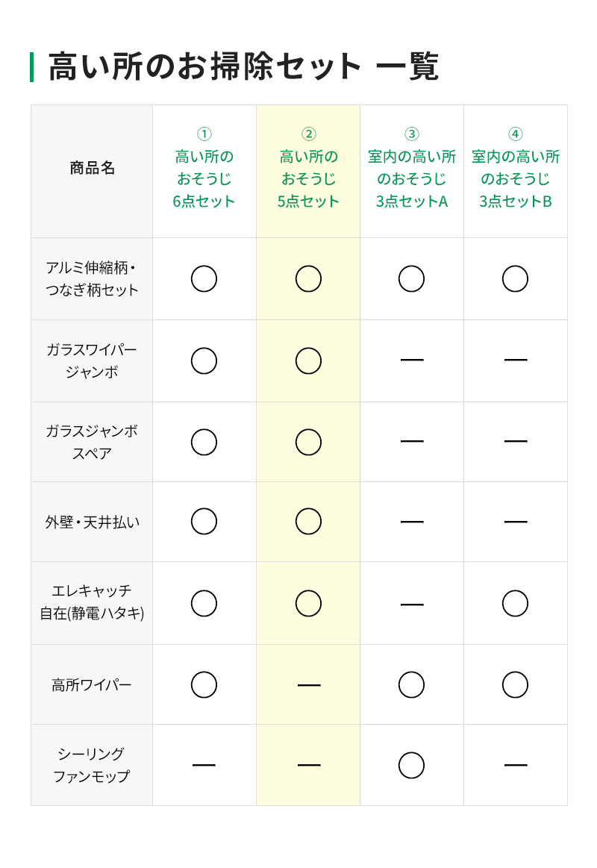Click the ガラスワイパージャンボ row label
597x868 pixels.
[x=92, y=360]
